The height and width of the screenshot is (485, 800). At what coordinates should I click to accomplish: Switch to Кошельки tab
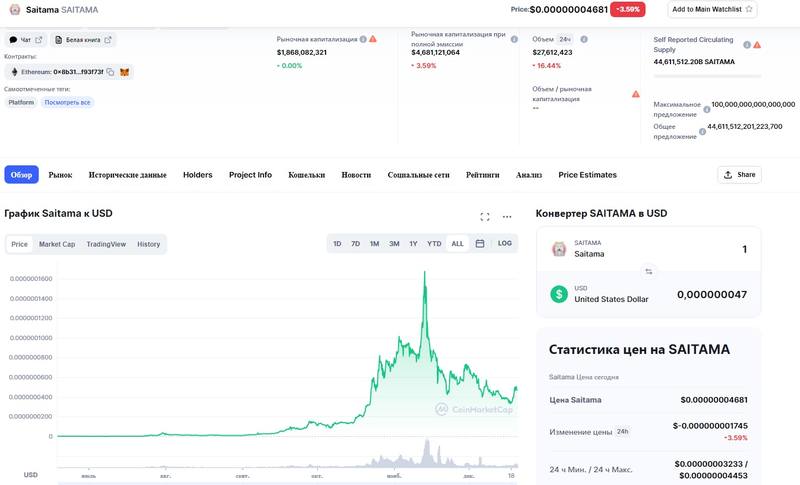(307, 175)
